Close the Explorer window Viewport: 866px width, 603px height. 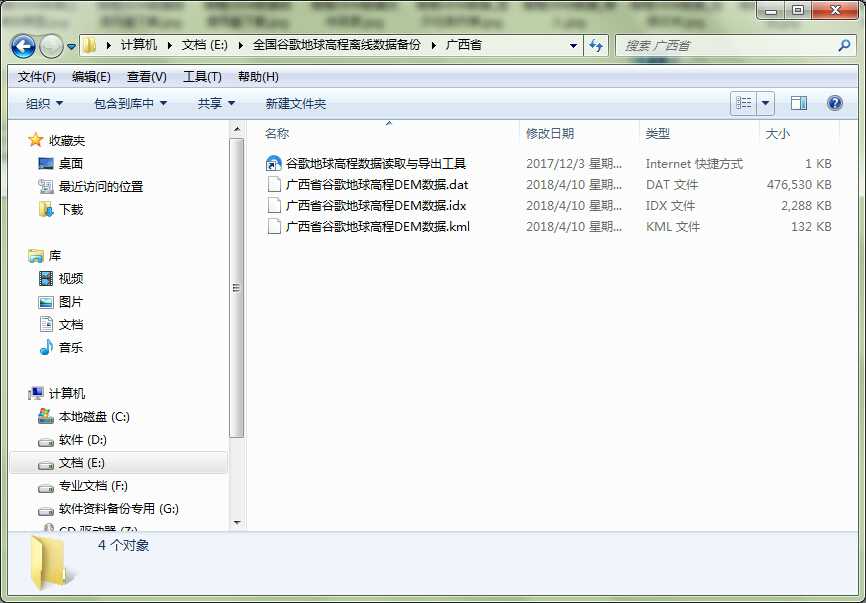click(x=835, y=11)
